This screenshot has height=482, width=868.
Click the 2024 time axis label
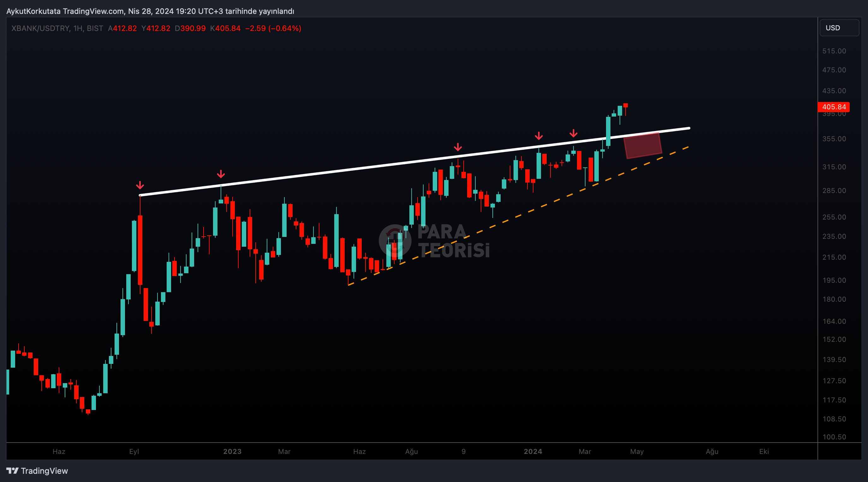point(533,452)
